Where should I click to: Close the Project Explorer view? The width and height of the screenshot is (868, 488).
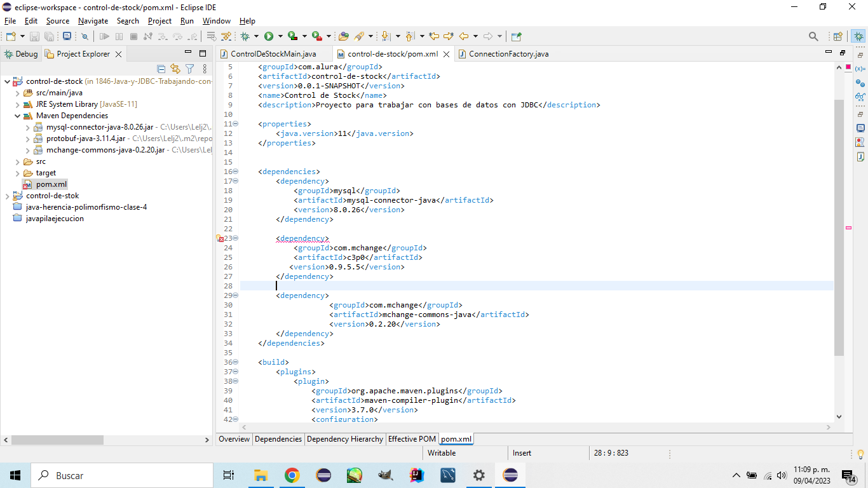tap(118, 54)
